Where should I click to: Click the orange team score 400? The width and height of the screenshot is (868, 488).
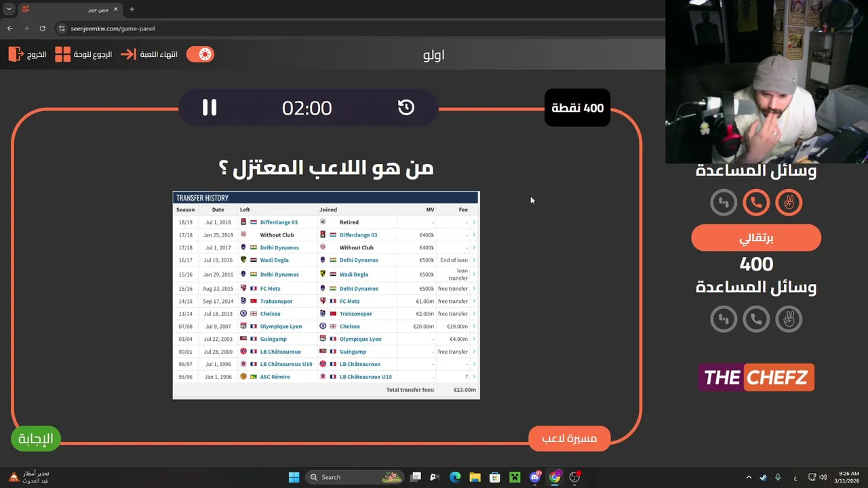(756, 264)
